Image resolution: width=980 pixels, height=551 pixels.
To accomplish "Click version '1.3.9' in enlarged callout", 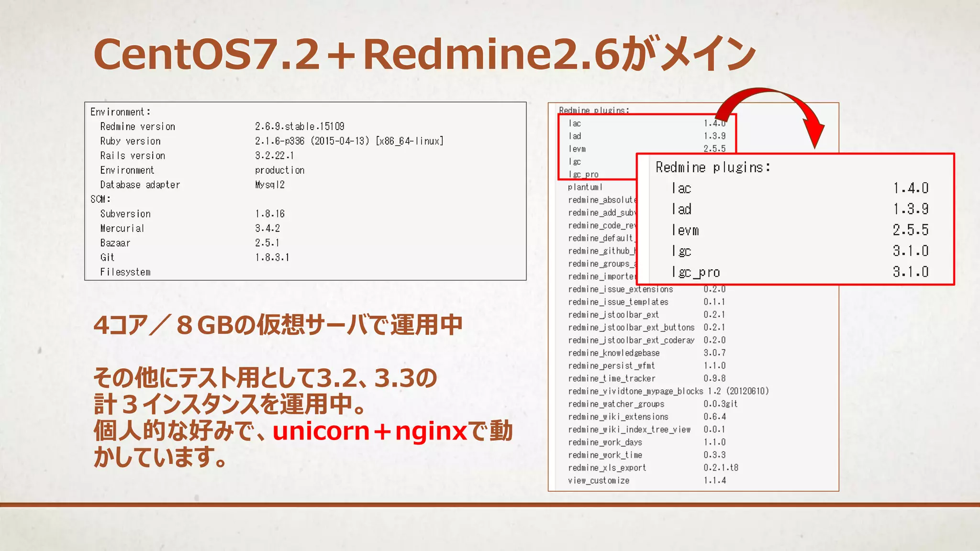I will click(x=911, y=209).
